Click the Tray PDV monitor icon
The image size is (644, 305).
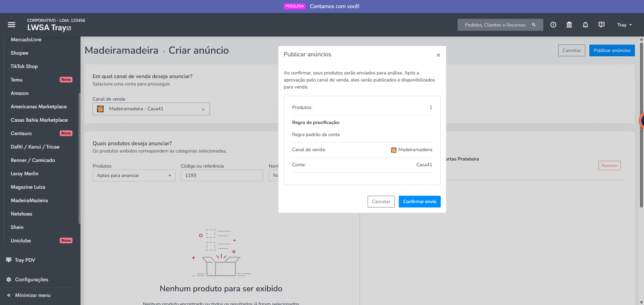coord(9,260)
